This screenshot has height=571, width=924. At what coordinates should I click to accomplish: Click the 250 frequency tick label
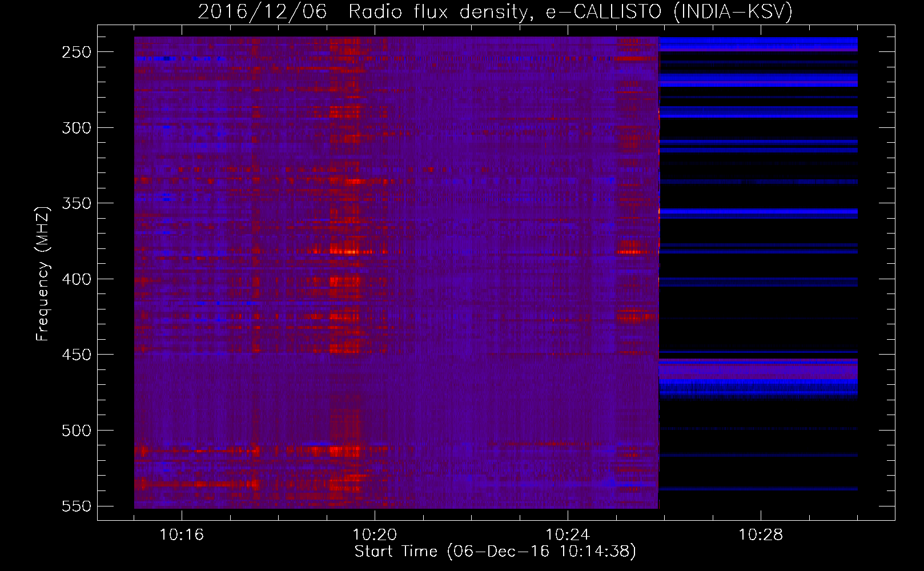pyautogui.click(x=77, y=52)
